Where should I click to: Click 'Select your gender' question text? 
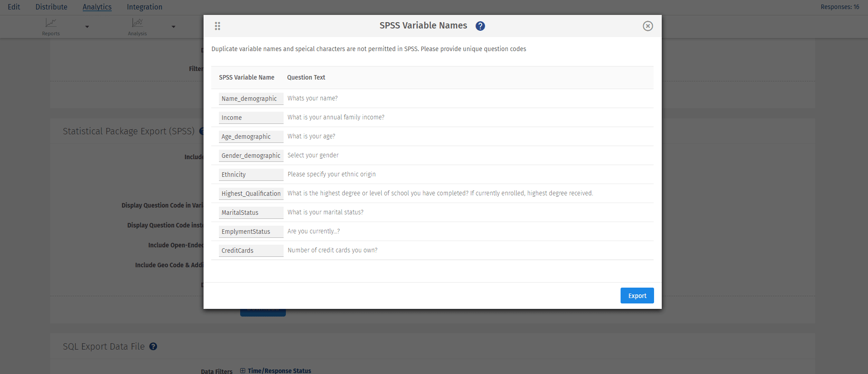click(313, 155)
